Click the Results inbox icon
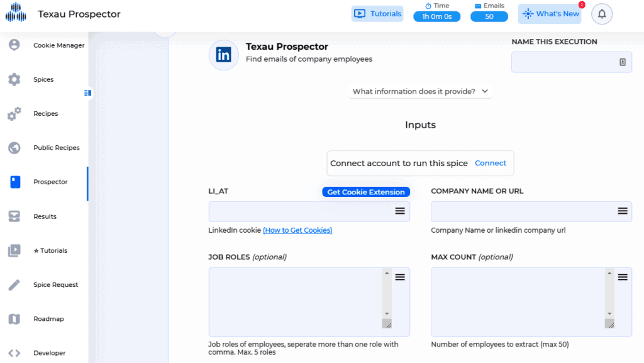Viewport: 644px width, 363px height. click(14, 216)
